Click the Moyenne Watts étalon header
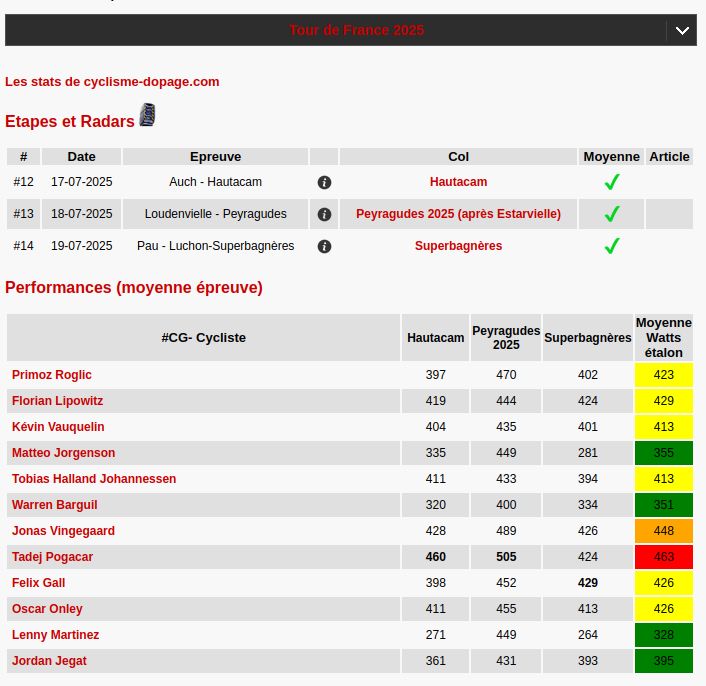706x686 pixels. pyautogui.click(x=664, y=338)
